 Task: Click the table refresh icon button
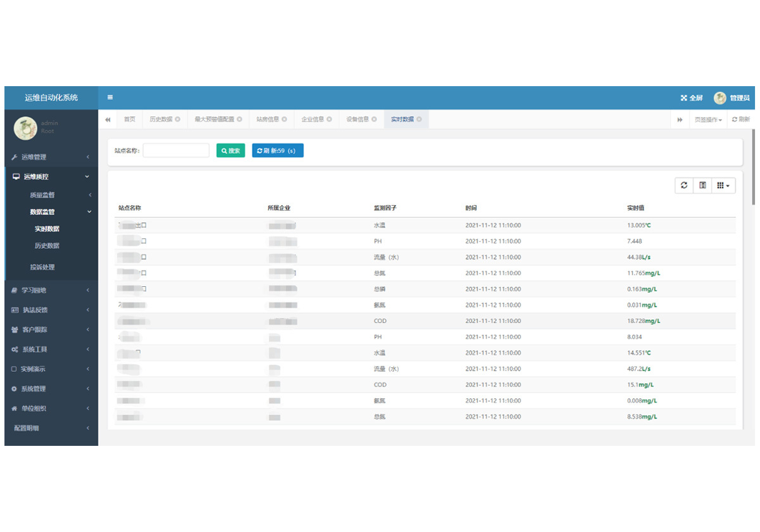pyautogui.click(x=684, y=186)
